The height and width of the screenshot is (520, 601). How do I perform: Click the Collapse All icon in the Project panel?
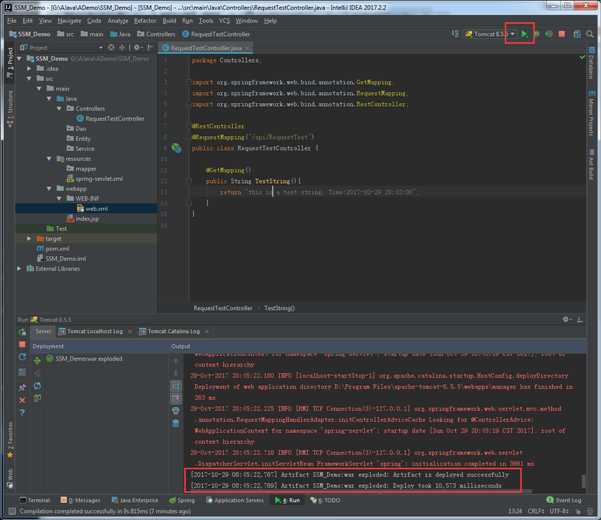click(x=122, y=48)
